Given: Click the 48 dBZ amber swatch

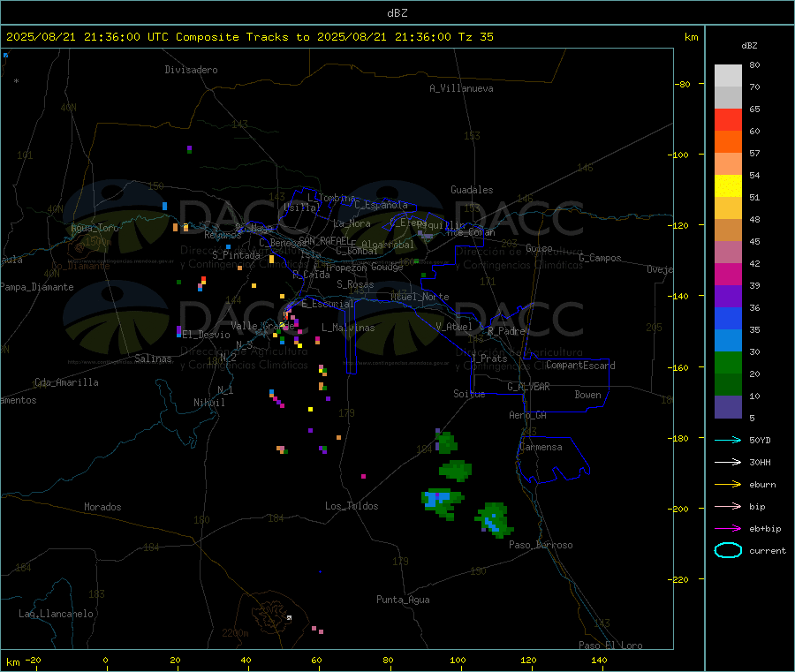Looking at the screenshot, I should (x=728, y=208).
